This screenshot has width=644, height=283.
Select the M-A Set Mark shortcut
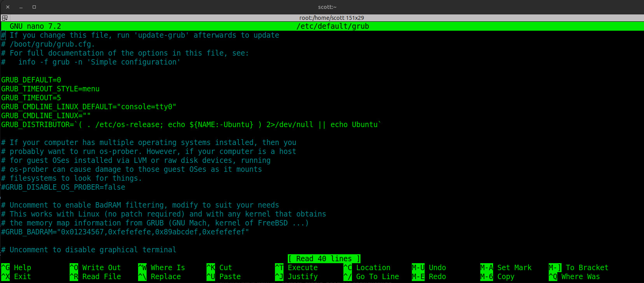point(506,267)
